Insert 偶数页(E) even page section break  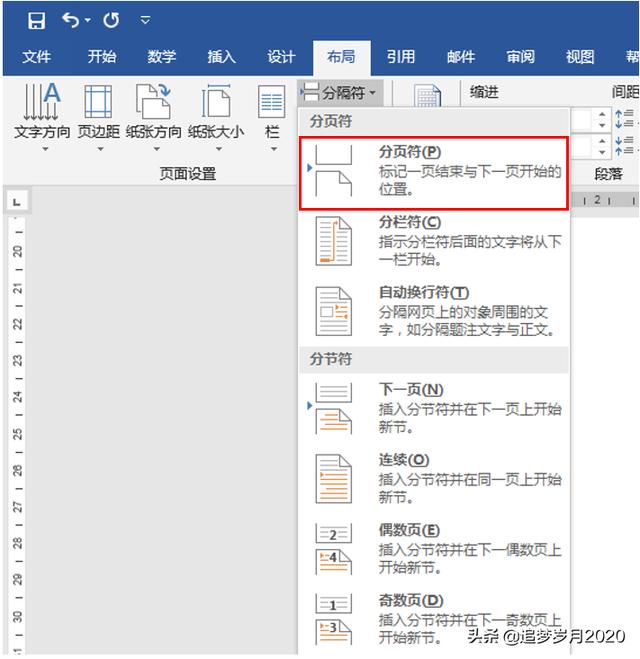pos(434,549)
